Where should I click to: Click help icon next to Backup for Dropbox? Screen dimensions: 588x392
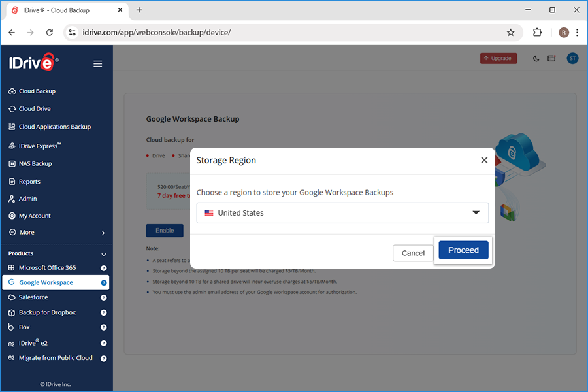(x=103, y=313)
